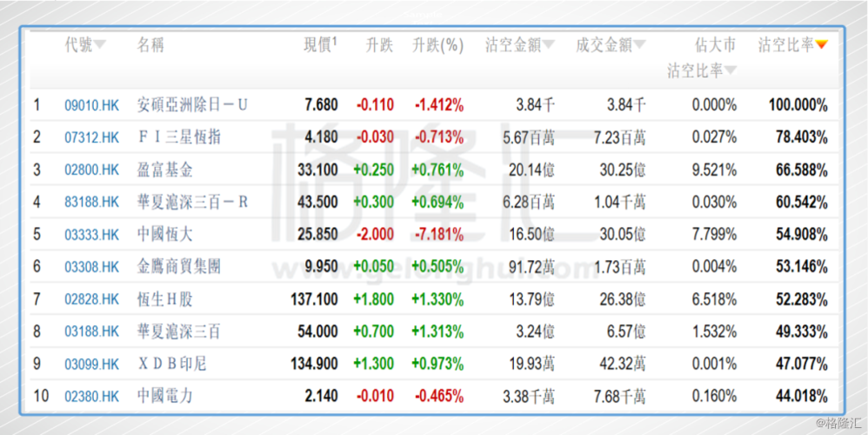Viewport: 868px width, 435px height.
Task: Click price 134.900 cell
Action: tap(314, 365)
